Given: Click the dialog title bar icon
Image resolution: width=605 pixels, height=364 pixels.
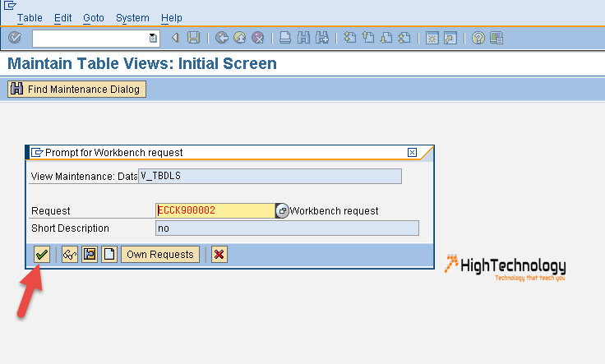Looking at the screenshot, I should coord(37,152).
